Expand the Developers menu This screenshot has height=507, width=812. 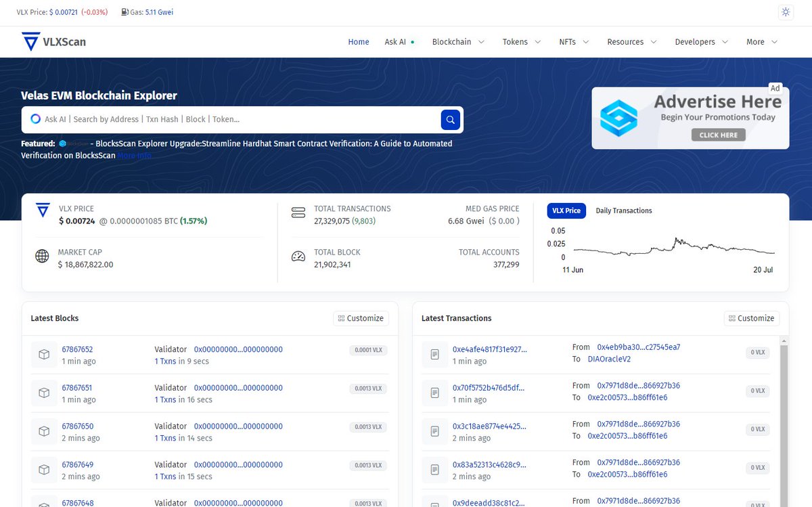pos(702,42)
